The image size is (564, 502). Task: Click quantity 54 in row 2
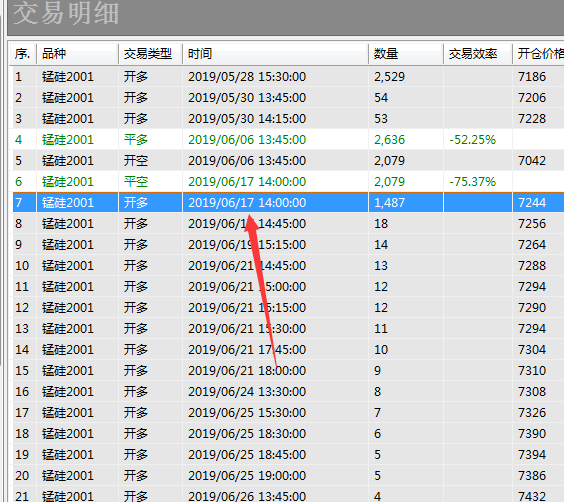point(381,97)
